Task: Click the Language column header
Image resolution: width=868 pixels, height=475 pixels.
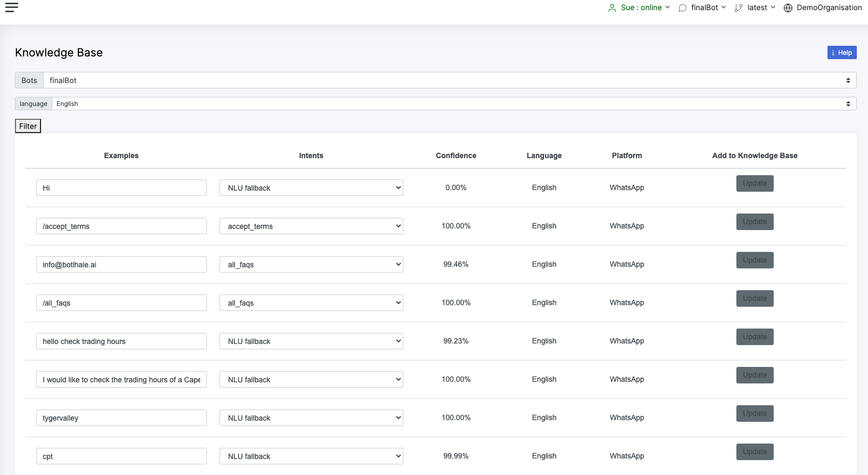Action: pos(544,155)
